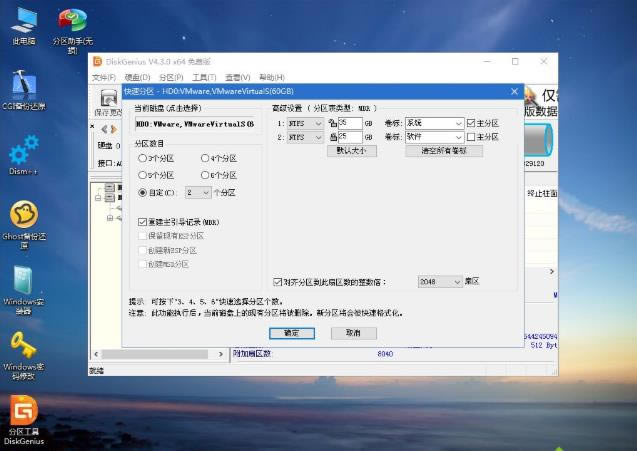Open the 此电脑 desktop icon

tap(24, 26)
